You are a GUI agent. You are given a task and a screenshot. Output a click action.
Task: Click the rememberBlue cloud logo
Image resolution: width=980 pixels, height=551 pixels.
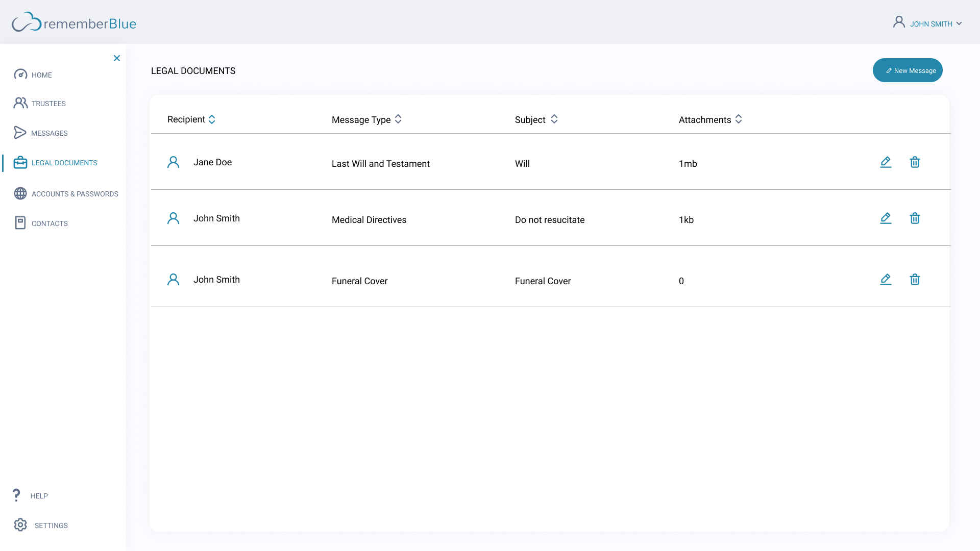click(x=27, y=22)
